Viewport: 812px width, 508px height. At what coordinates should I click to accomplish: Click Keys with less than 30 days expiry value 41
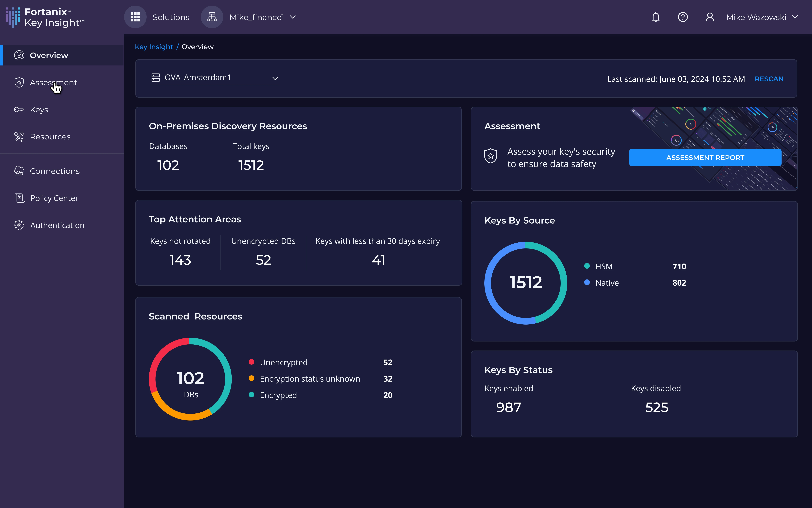click(379, 260)
